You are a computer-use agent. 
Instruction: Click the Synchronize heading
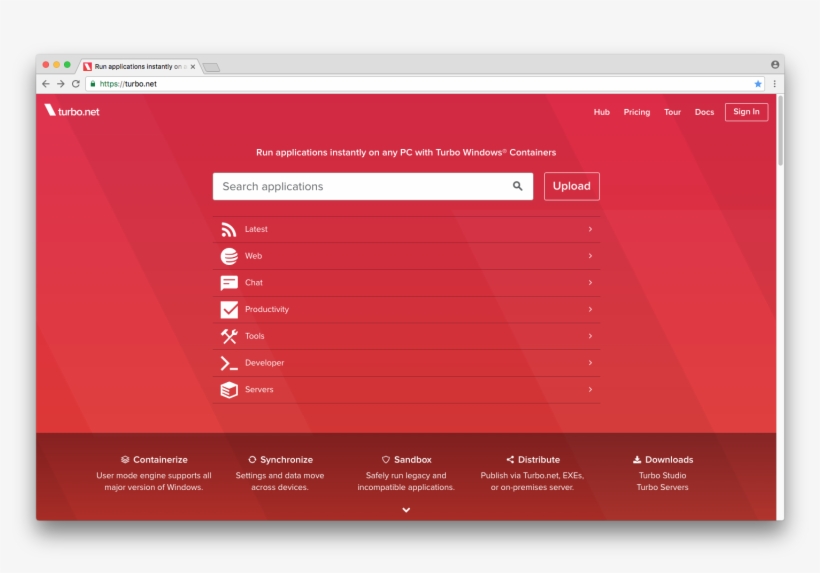286,460
